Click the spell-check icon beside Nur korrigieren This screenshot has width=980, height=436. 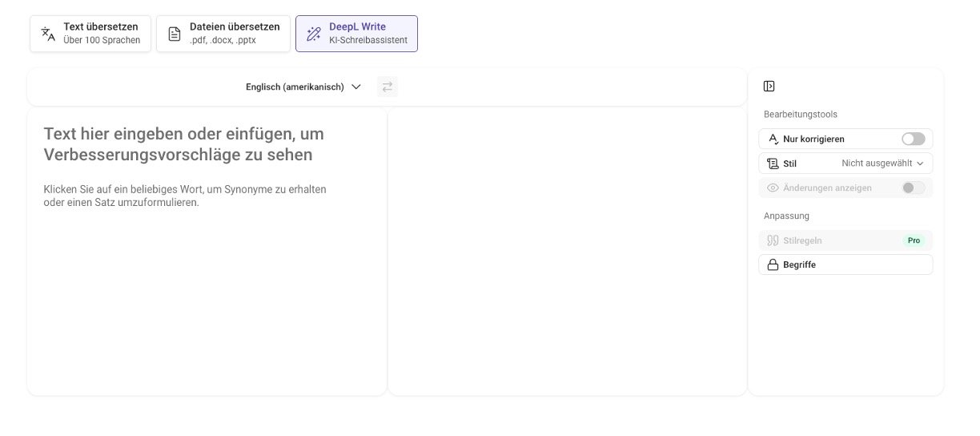click(773, 139)
